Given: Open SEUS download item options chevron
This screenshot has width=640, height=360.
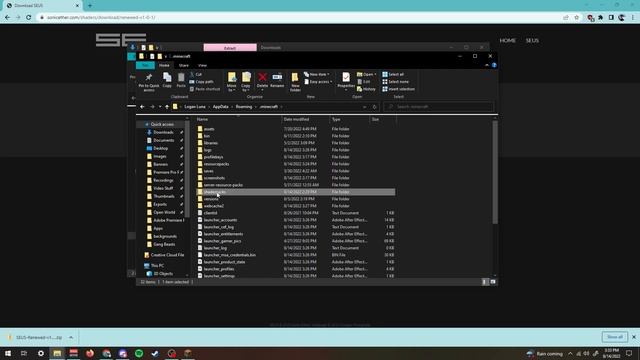Looking at the screenshot, I should (x=71, y=338).
